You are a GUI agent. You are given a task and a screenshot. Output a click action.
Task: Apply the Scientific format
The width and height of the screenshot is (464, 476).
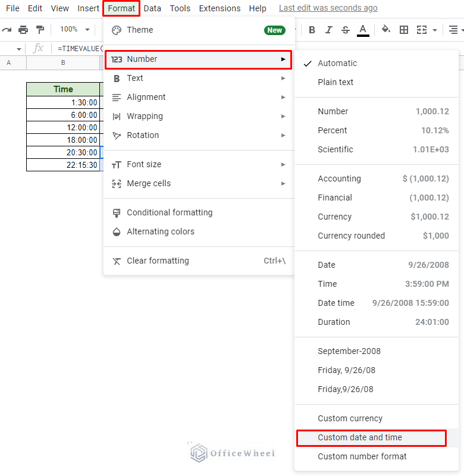(377, 149)
